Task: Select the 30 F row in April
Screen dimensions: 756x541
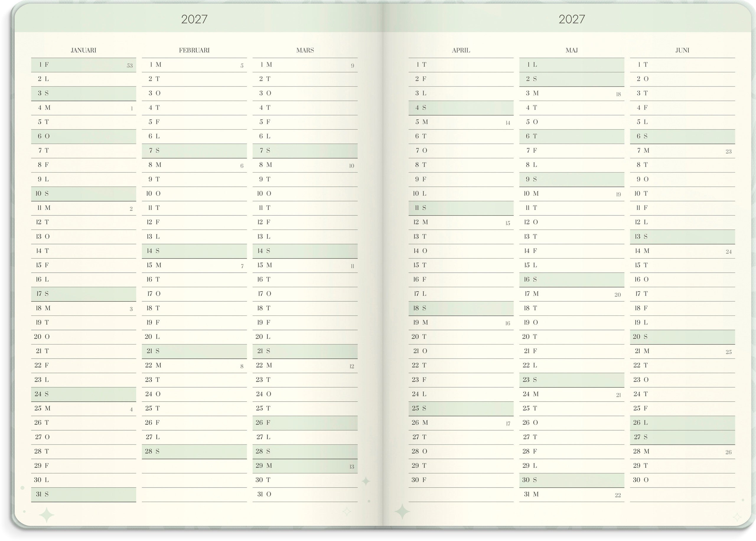Action: click(x=461, y=480)
